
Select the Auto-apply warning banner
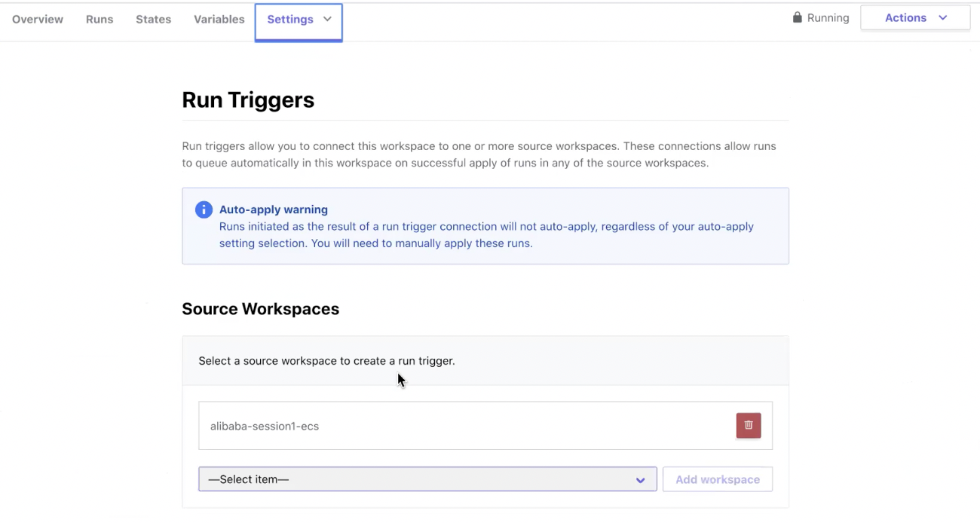pyautogui.click(x=485, y=225)
